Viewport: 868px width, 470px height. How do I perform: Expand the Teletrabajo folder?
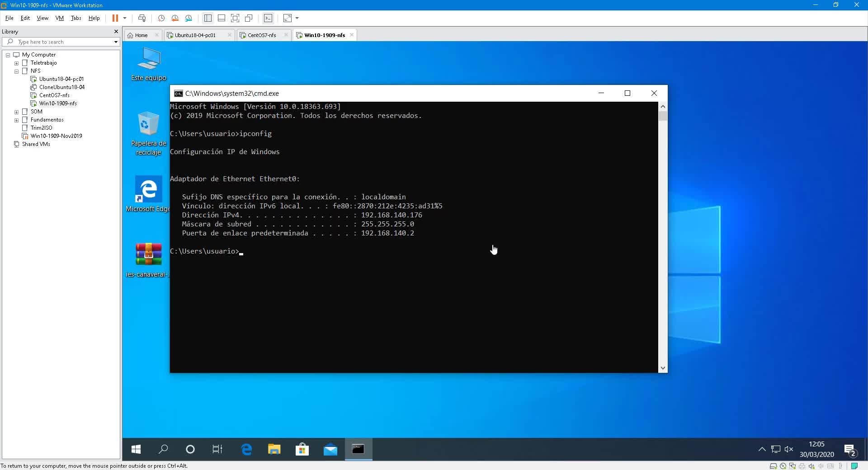pyautogui.click(x=17, y=63)
